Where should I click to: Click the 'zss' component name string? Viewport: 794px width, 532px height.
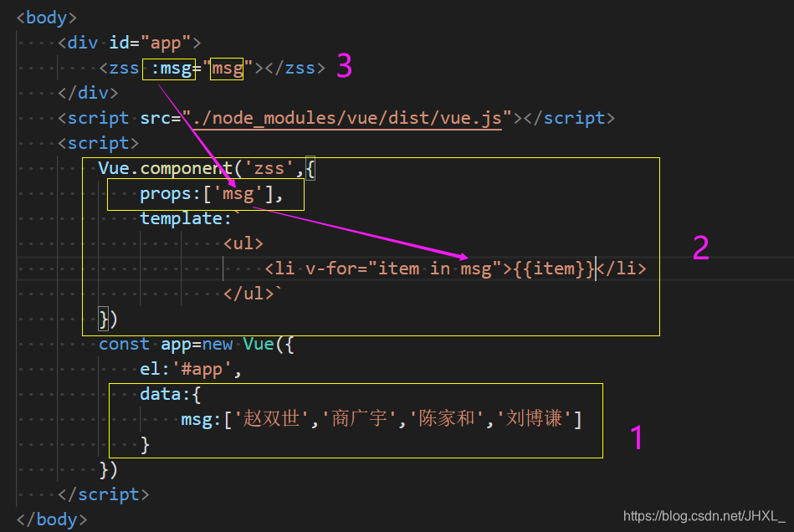269,169
